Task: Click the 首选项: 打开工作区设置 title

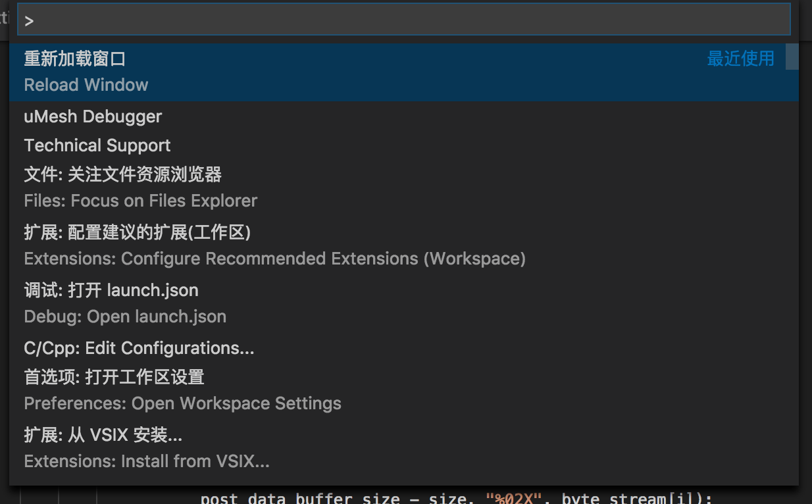Action: (114, 377)
